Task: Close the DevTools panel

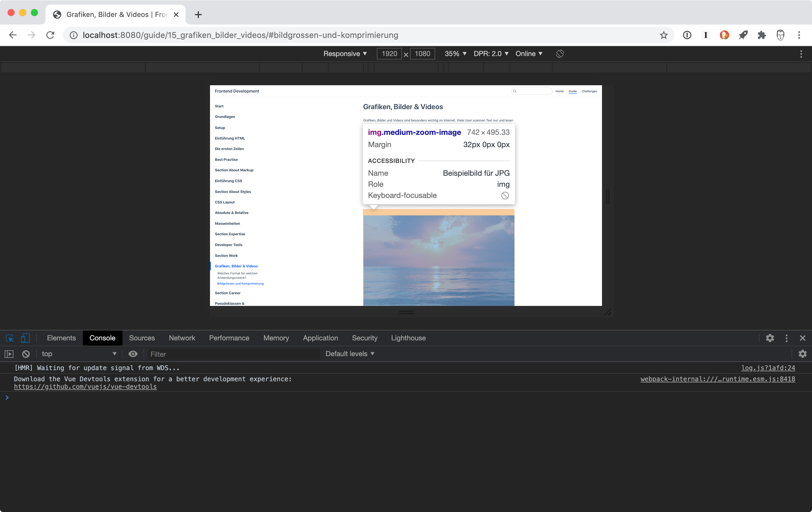Action: [x=802, y=338]
